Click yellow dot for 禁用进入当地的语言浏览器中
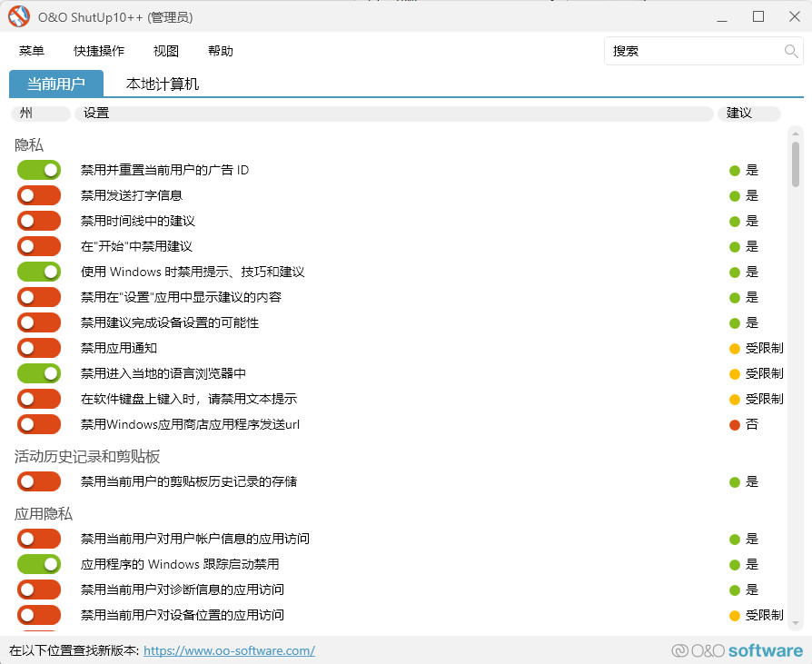The image size is (812, 664). [734, 374]
